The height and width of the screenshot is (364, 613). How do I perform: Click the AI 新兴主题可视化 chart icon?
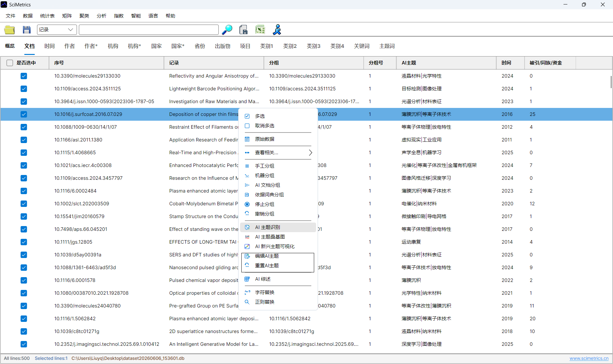tap(247, 246)
